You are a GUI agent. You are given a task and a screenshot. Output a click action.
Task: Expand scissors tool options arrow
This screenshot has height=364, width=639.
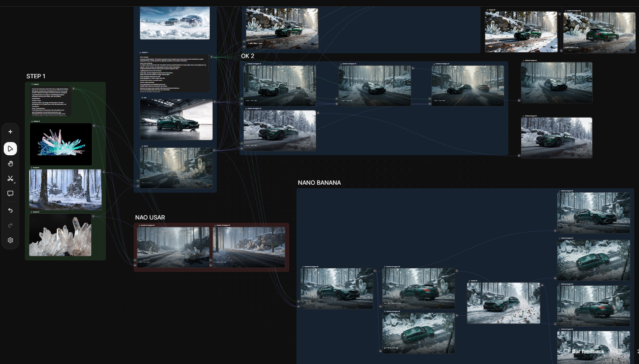click(x=15, y=183)
